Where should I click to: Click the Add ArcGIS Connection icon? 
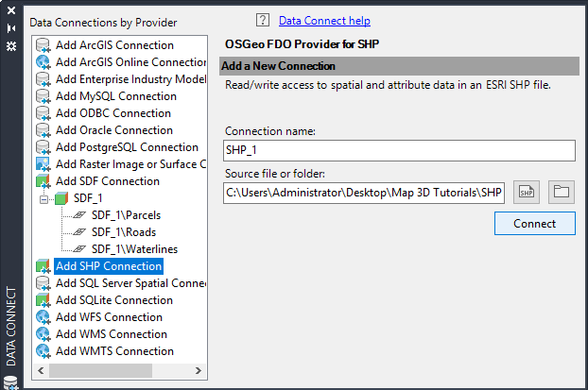pos(43,45)
